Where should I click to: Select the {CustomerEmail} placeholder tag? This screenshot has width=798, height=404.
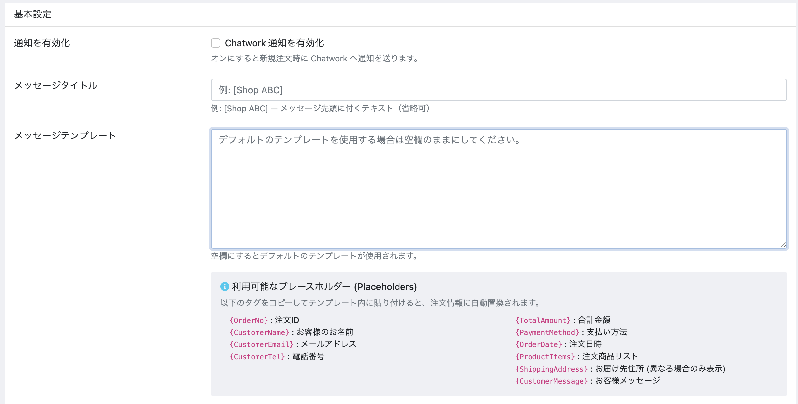click(261, 344)
